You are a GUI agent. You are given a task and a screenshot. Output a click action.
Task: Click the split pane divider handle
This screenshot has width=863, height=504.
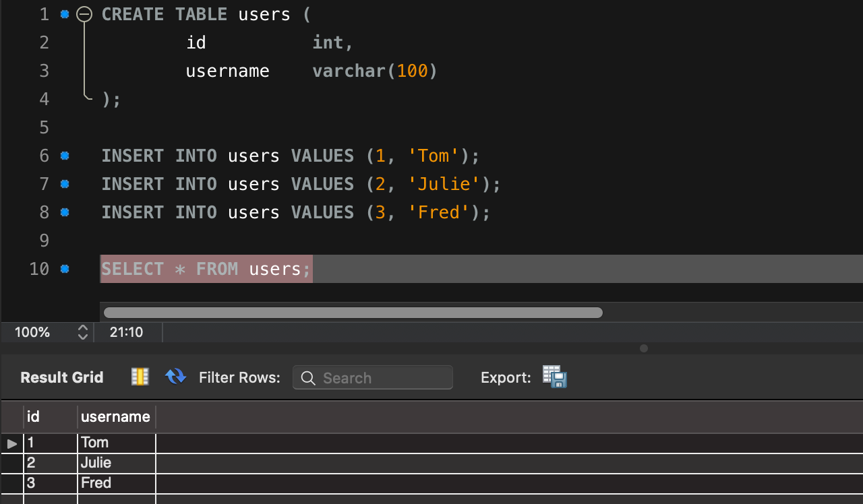pyautogui.click(x=643, y=348)
